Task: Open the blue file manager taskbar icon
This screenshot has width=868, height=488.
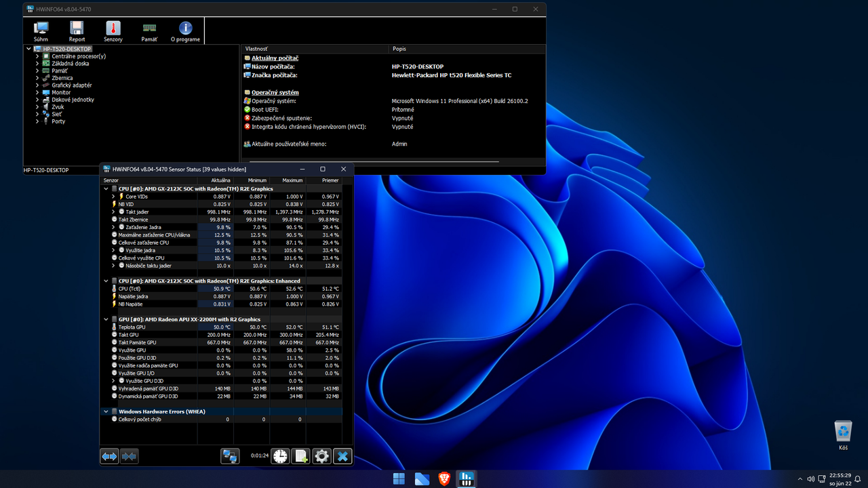Action: tap(422, 479)
